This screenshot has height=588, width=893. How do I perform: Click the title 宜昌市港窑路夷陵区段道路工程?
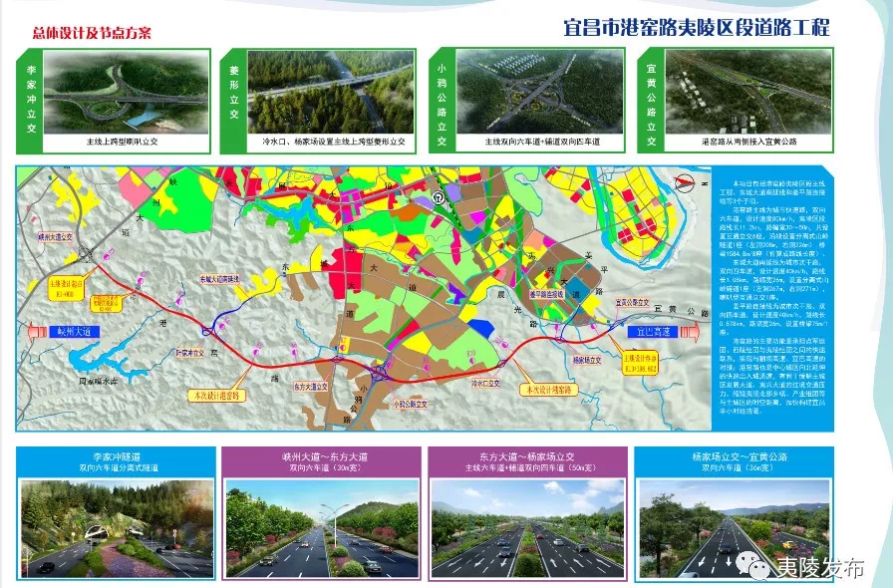click(x=697, y=27)
